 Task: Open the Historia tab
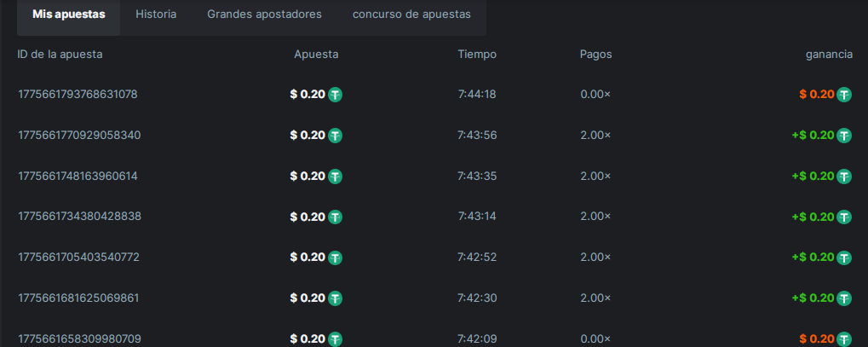(x=156, y=14)
